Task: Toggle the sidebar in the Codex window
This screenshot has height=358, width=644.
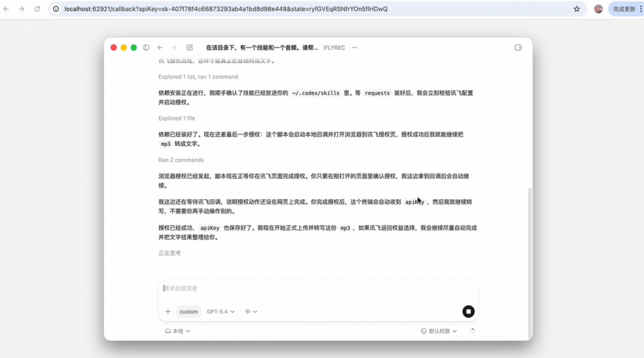Action: click(146, 48)
